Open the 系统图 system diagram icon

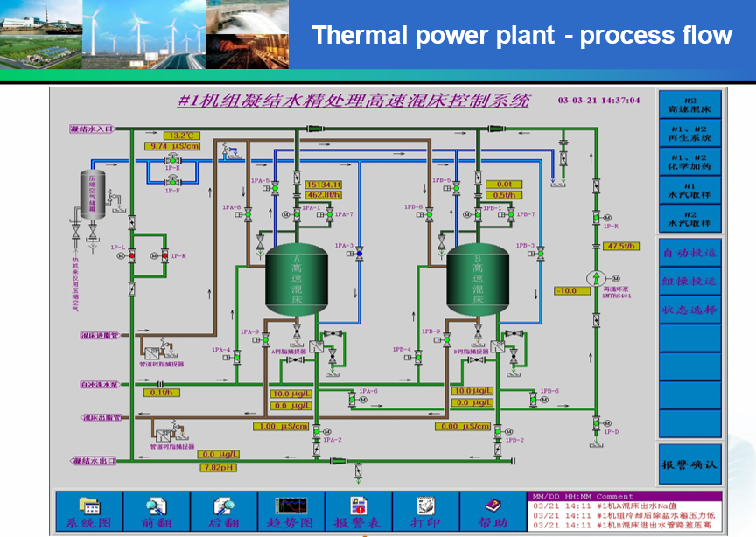88,506
